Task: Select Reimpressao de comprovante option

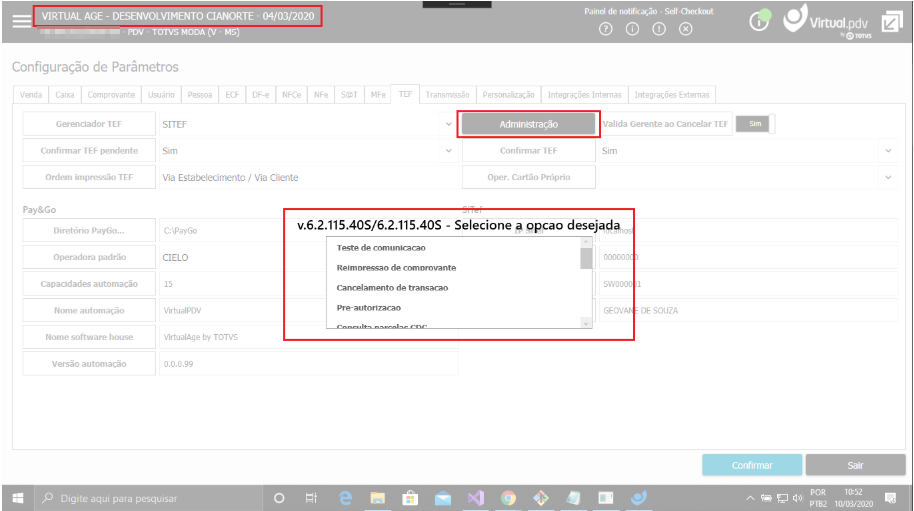Action: pos(396,268)
